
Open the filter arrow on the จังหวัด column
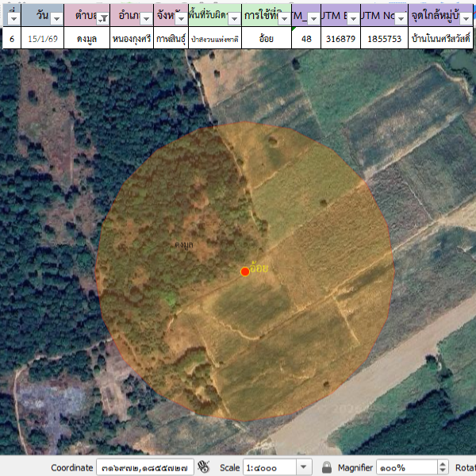181,18
